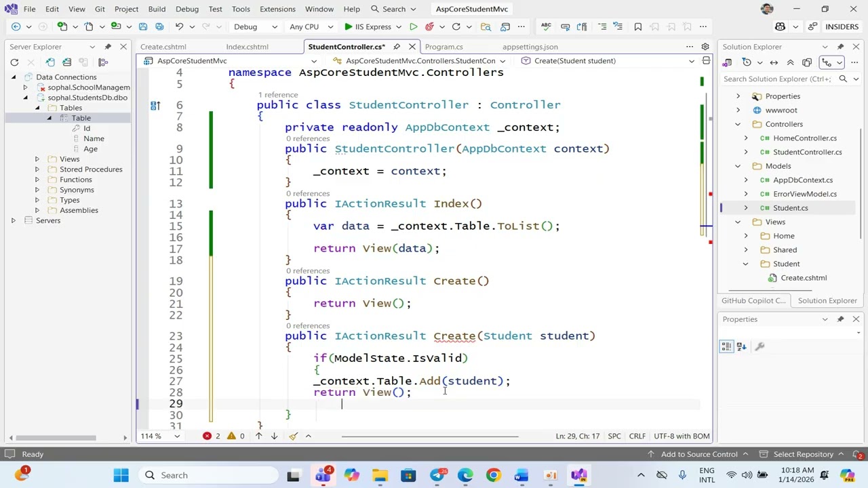
Task: Switch to the GitHub Copilot Chat tab
Action: [x=753, y=300]
